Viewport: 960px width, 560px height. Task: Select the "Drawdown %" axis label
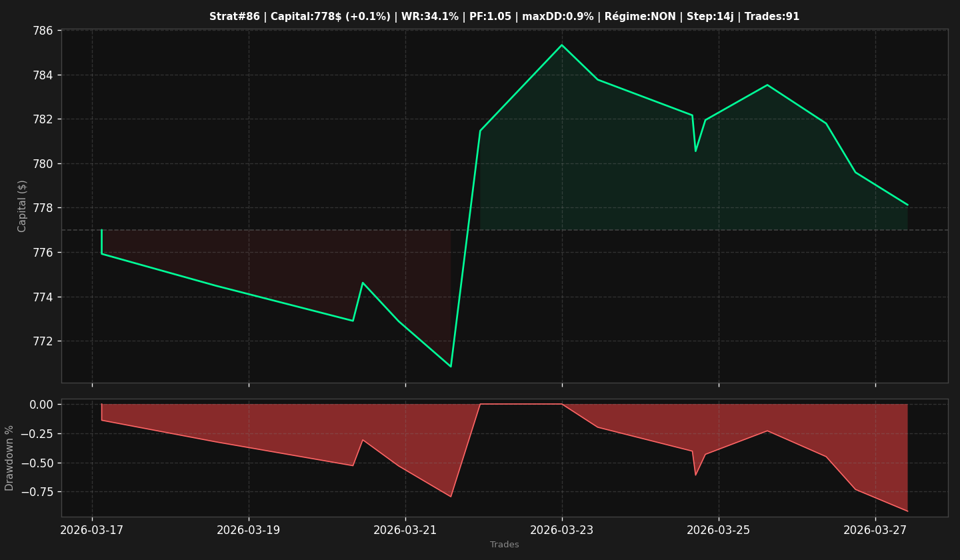(x=10, y=458)
